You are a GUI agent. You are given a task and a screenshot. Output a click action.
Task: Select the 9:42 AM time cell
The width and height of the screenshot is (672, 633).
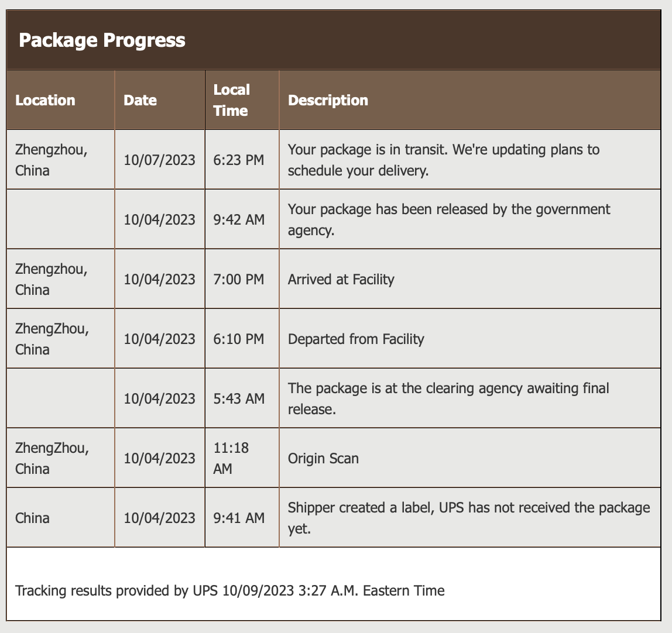(x=239, y=219)
